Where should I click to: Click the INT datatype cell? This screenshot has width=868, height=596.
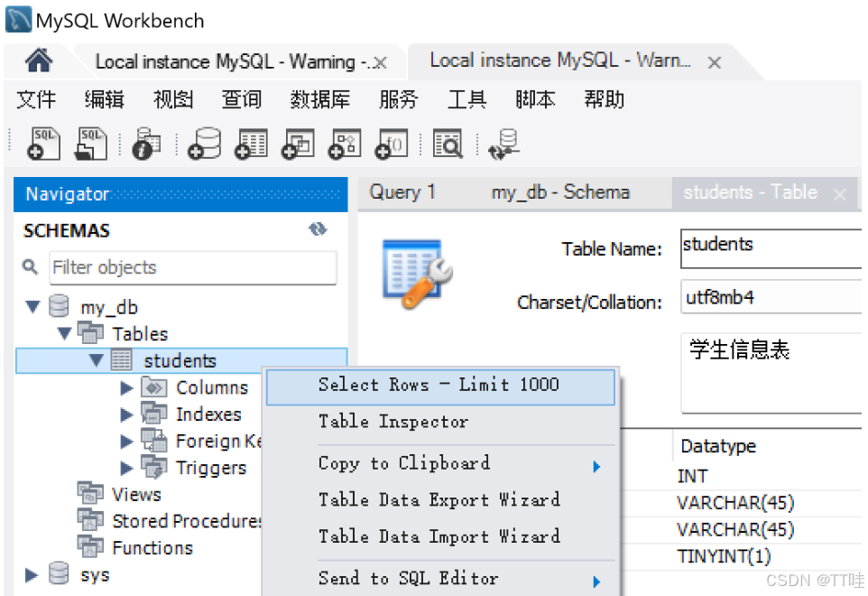(x=693, y=476)
